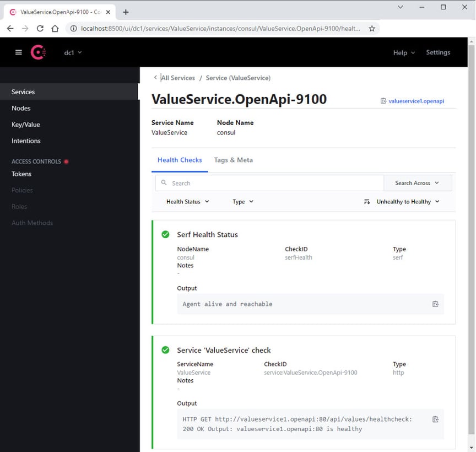
Task: Refresh the page with the reload icon
Action: 39,28
